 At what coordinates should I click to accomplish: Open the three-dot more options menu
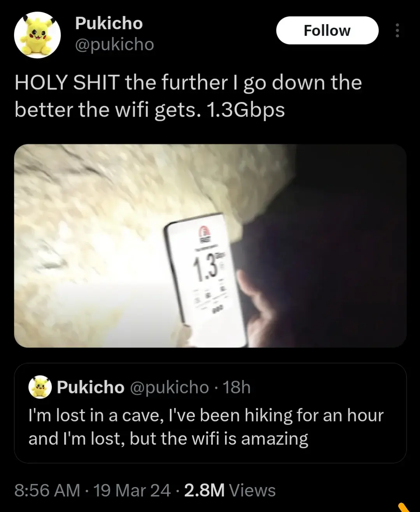coord(397,30)
